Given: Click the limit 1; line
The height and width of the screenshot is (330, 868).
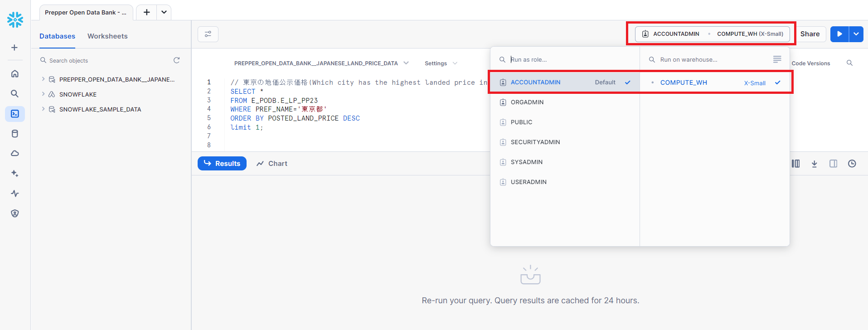Looking at the screenshot, I should (x=247, y=127).
